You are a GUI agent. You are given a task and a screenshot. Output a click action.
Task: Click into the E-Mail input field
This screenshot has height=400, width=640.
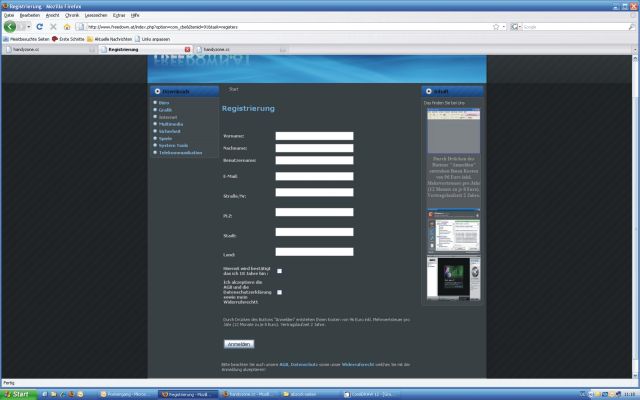[314, 176]
